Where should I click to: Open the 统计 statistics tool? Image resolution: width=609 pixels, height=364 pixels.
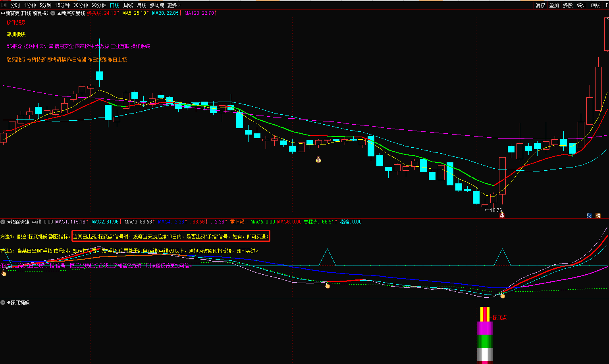pos(582,5)
